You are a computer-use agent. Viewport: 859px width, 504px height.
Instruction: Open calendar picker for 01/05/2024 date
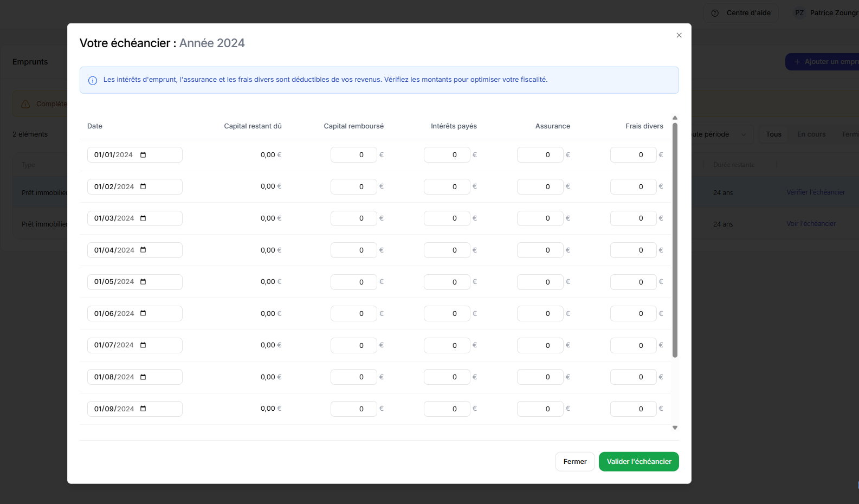(x=143, y=282)
